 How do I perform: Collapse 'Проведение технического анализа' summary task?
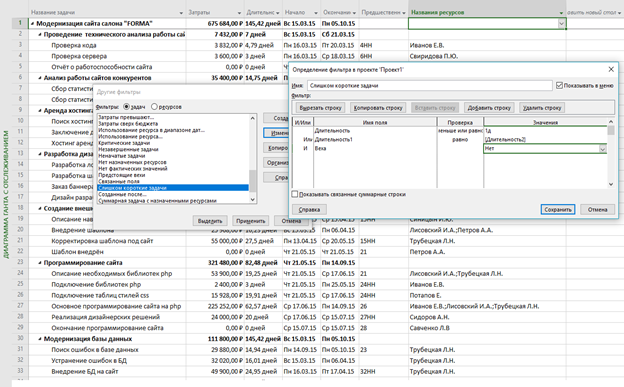(40, 35)
